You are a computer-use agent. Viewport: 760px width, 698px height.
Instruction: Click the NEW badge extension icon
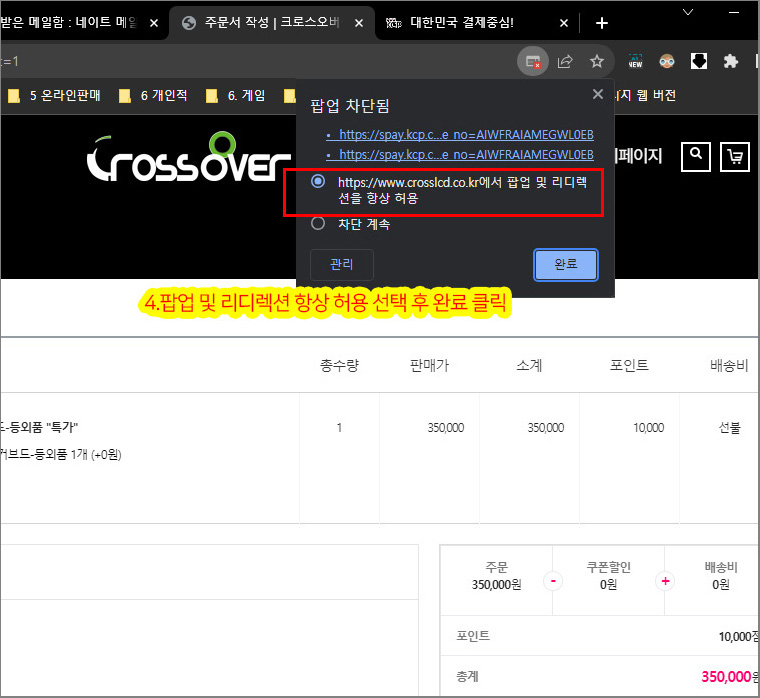(635, 61)
